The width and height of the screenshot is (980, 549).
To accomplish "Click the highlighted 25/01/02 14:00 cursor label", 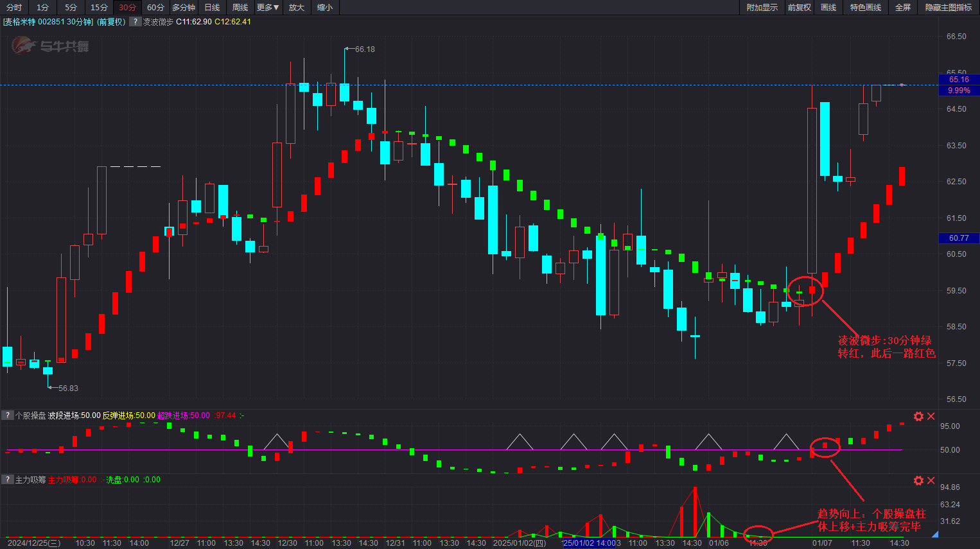I will point(589,543).
